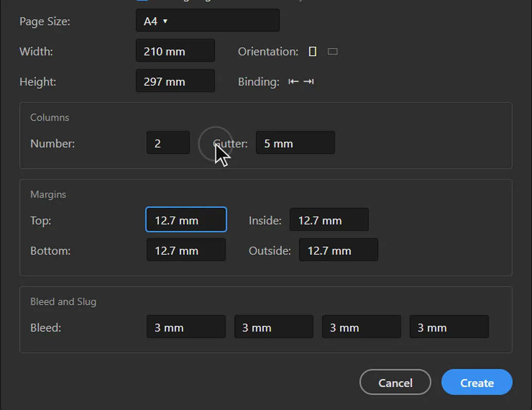532x410 pixels.
Task: Select landscape orientation icon
Action: tap(333, 51)
